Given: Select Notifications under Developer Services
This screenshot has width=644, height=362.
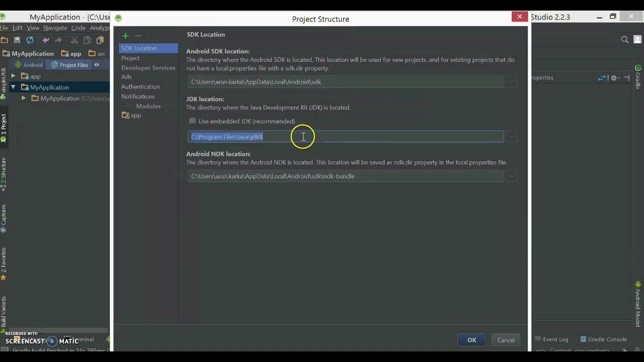Looking at the screenshot, I should pos(138,97).
